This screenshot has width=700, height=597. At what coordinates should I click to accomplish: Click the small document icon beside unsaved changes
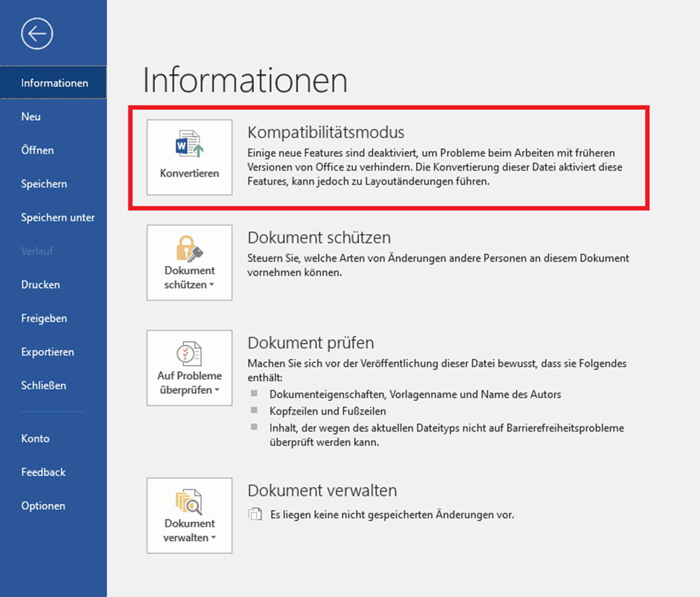click(255, 515)
